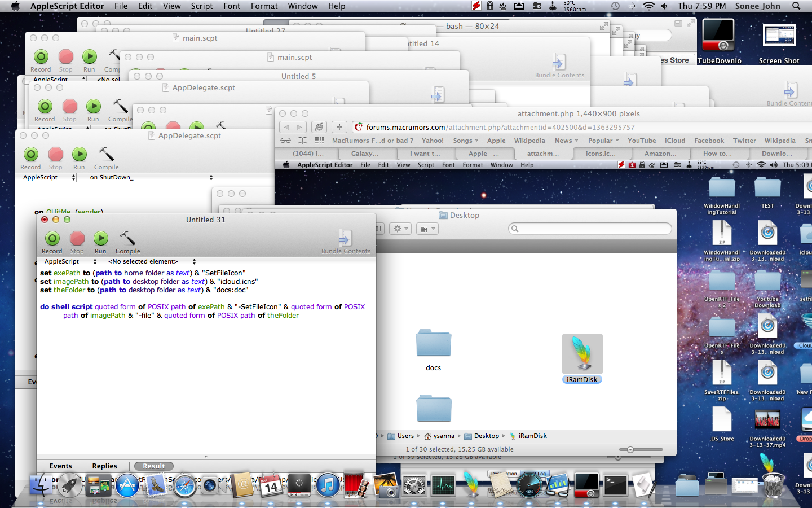The image size is (812, 508).
Task: Open Top Sites grid icon in Safari
Action: 319,141
